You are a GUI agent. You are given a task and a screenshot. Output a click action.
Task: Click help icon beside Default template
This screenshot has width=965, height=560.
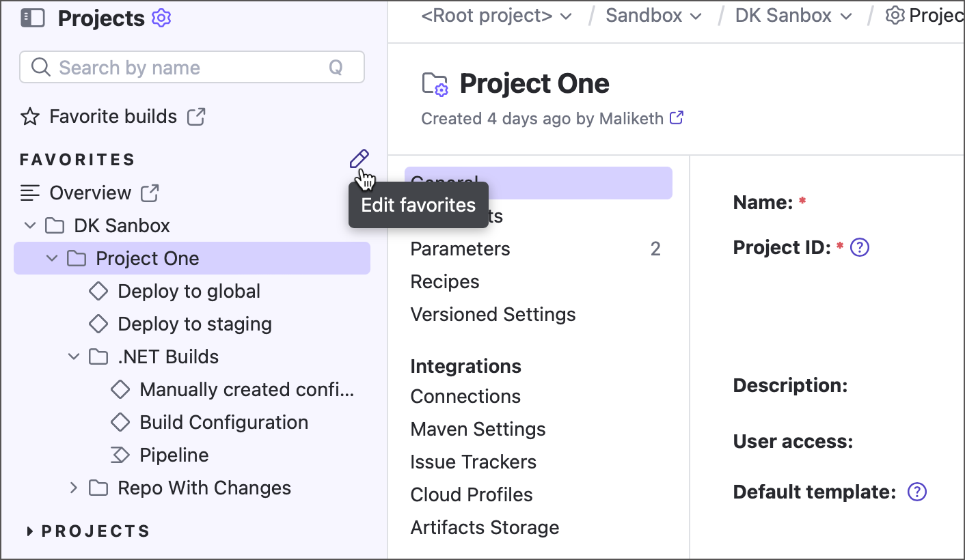pos(916,492)
